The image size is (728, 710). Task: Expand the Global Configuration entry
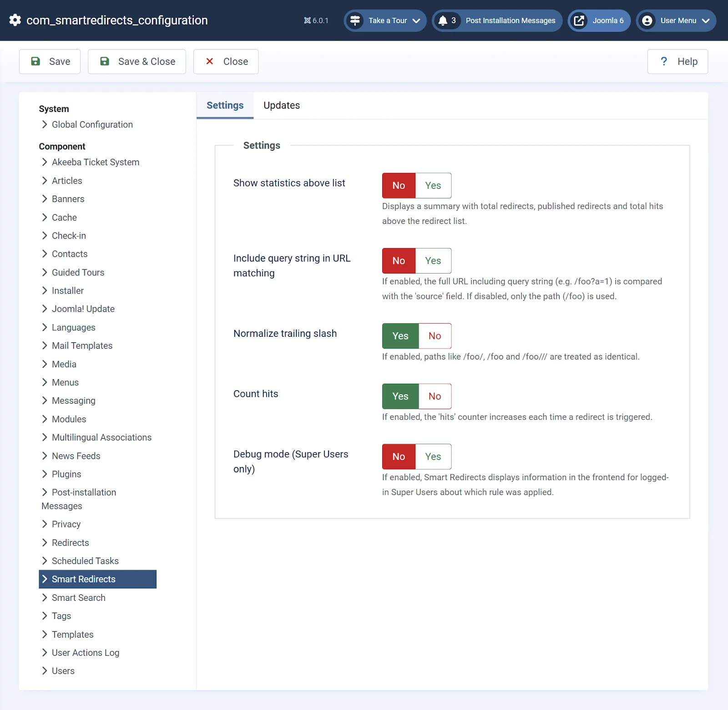[91, 124]
